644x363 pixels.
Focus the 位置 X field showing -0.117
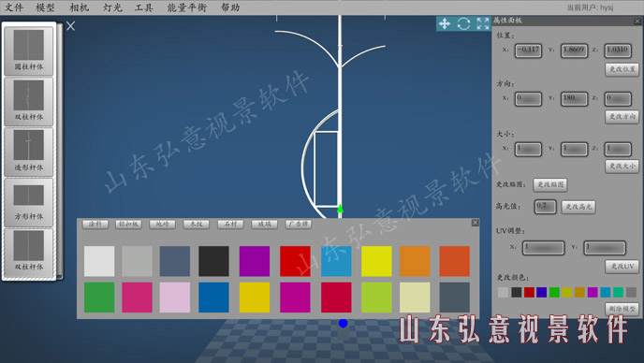[528, 51]
